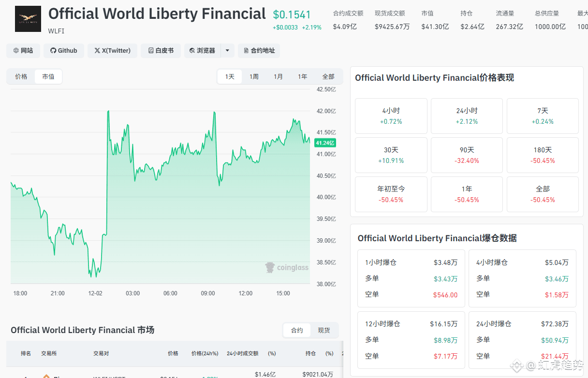Viewport: 588px width, 378px height.
Task: Click the 30天 performance card
Action: [391, 155]
